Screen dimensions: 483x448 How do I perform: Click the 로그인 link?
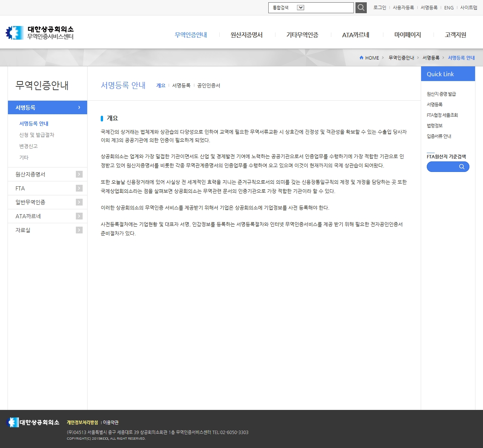click(x=380, y=8)
